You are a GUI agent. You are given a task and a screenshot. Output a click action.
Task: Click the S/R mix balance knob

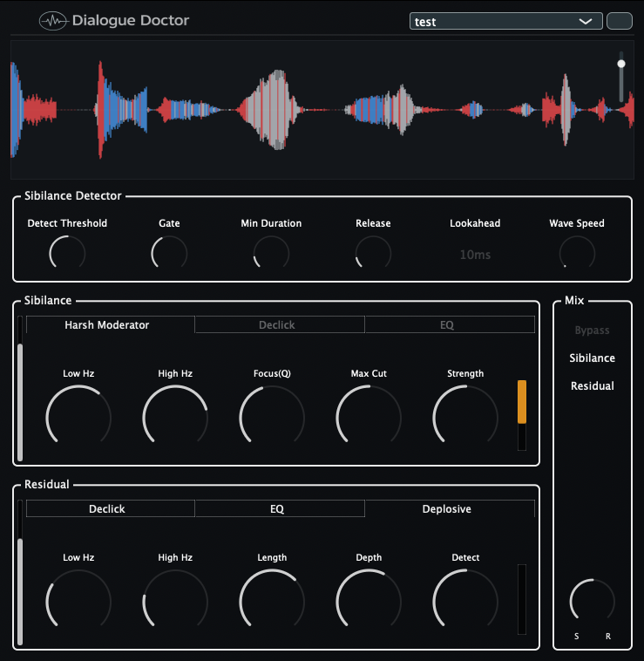click(592, 602)
